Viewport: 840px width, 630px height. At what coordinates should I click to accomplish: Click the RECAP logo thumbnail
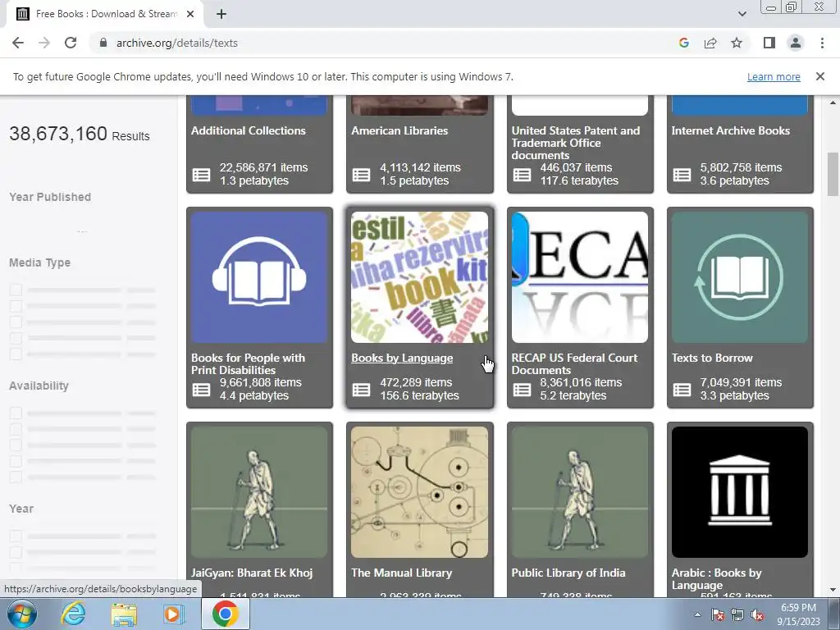(580, 277)
